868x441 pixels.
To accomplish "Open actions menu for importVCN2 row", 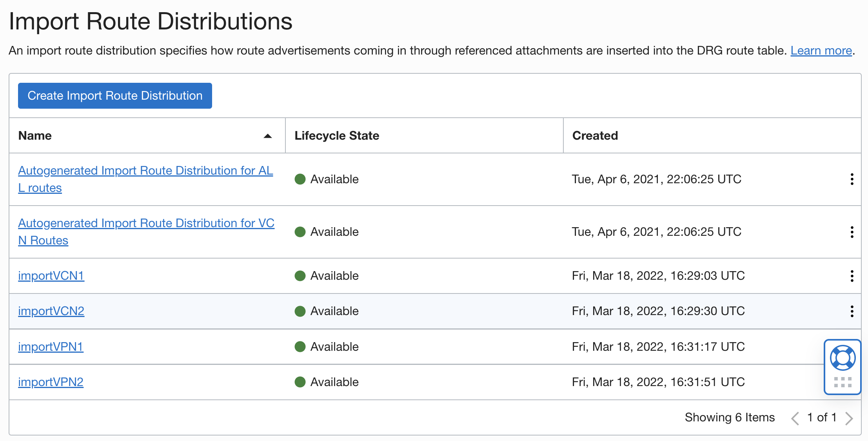I will click(852, 311).
